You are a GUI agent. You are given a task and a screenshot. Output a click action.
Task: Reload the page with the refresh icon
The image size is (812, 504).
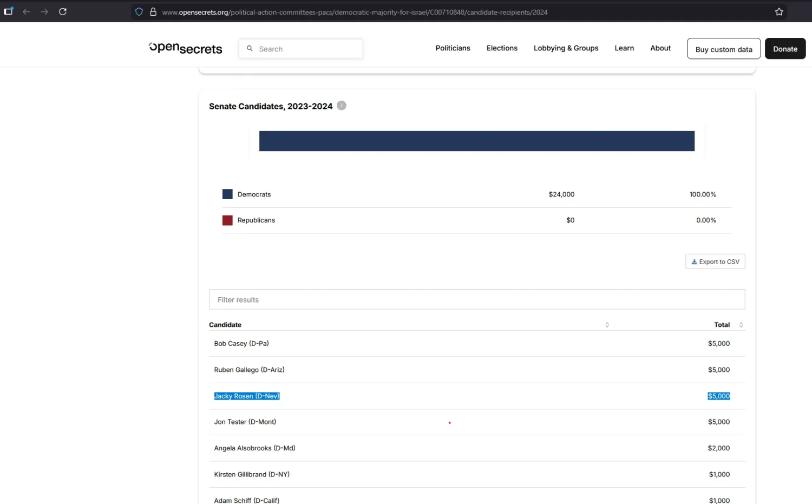coord(63,11)
